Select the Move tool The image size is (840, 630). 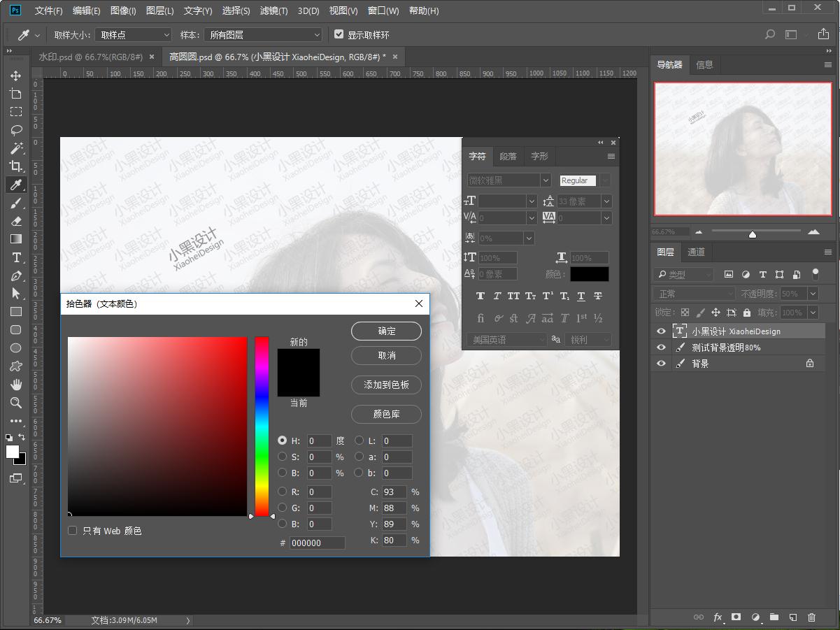tap(15, 76)
